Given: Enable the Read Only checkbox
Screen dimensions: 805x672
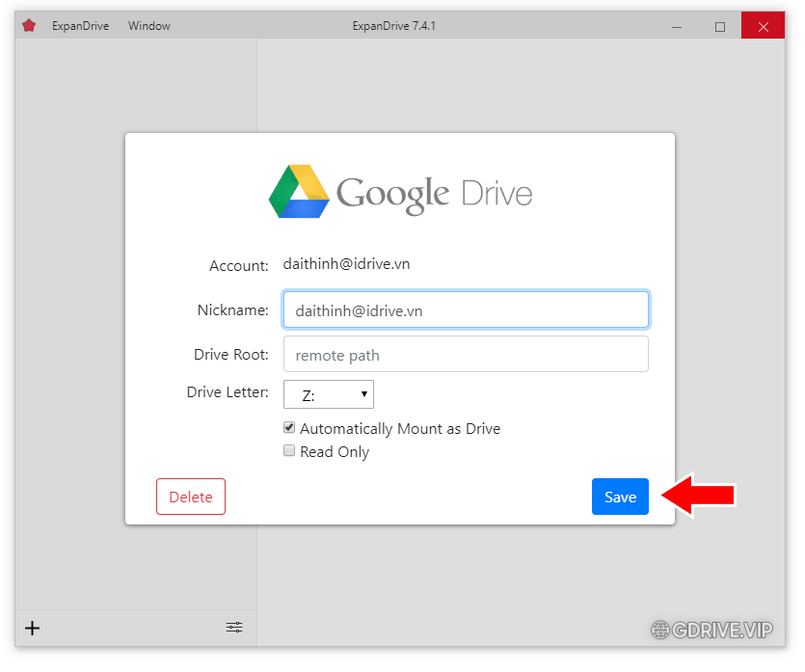Looking at the screenshot, I should 289,451.
